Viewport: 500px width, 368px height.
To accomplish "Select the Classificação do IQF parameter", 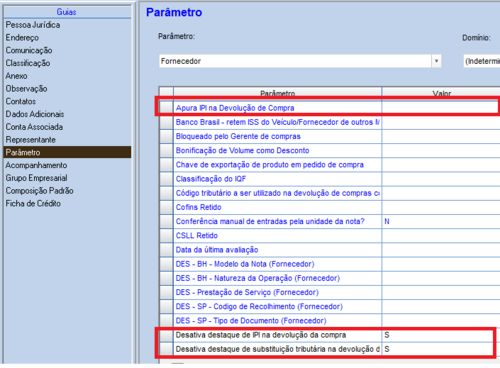I will 211,179.
